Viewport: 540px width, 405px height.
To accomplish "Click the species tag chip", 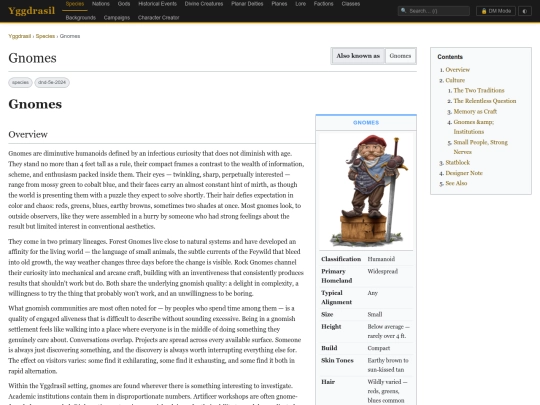I will (20, 82).
